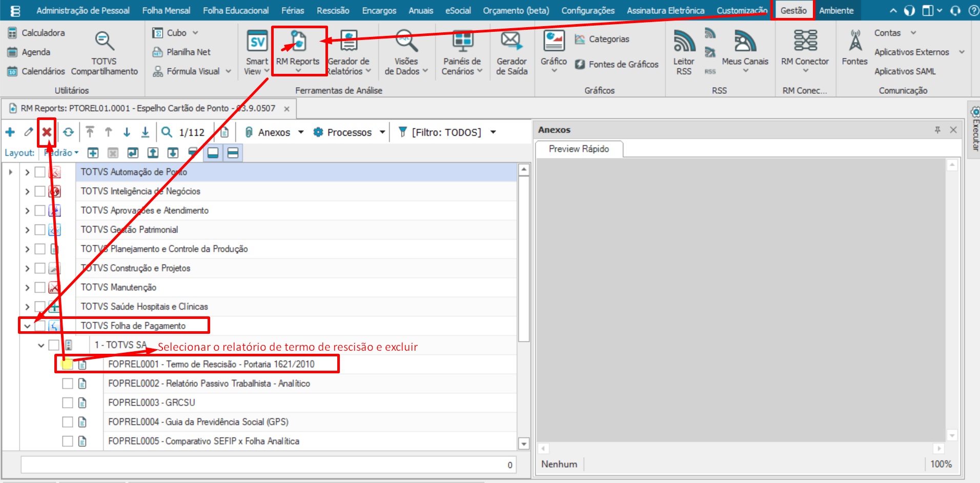
Task: Open the Layout Padrão dropdown
Action: coord(62,153)
